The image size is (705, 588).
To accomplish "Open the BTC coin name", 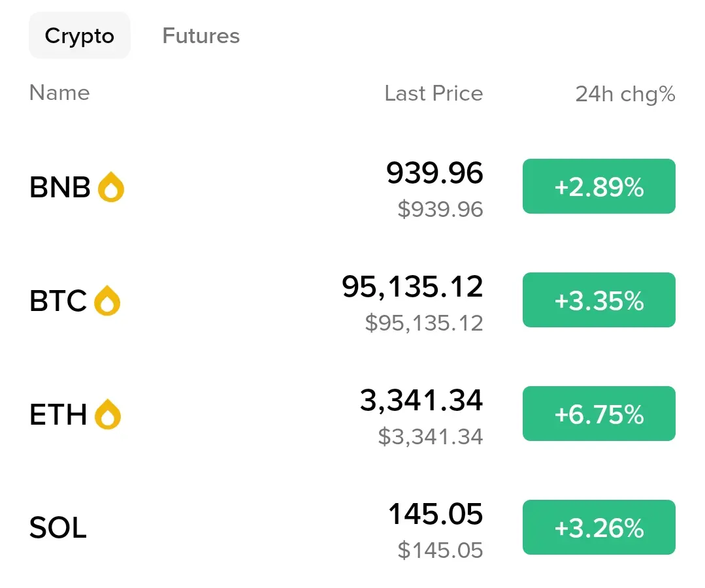I will click(x=58, y=302).
